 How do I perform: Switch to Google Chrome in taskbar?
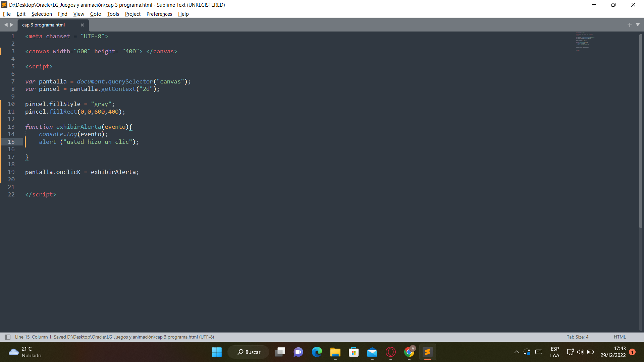[x=409, y=352]
